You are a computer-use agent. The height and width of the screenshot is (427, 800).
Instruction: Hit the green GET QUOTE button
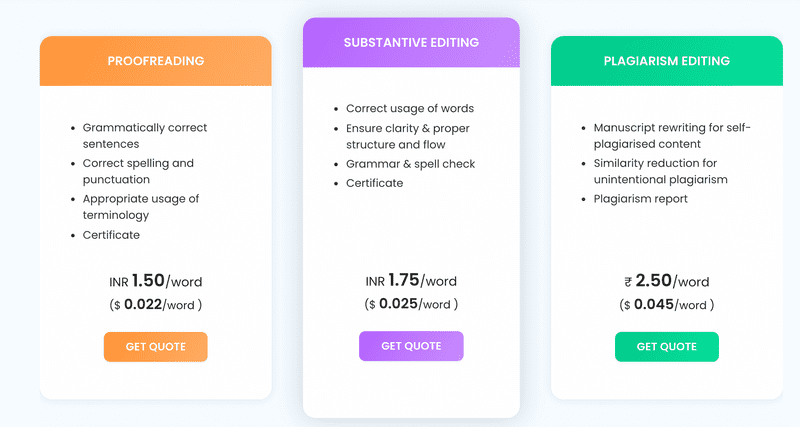[666, 346]
